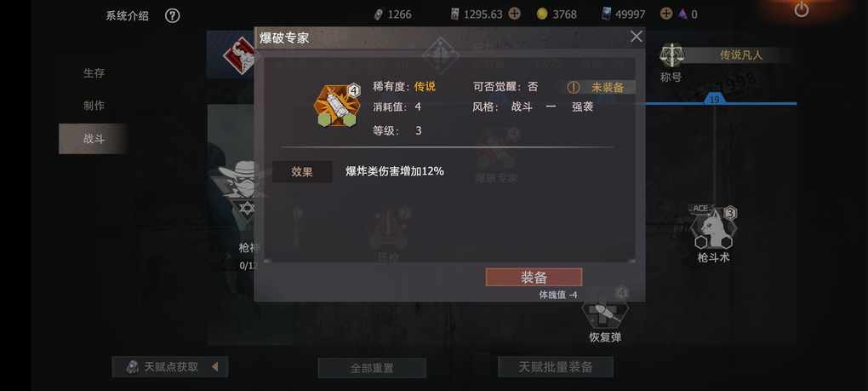
Task: Click the scales 称号 title icon
Action: click(671, 55)
